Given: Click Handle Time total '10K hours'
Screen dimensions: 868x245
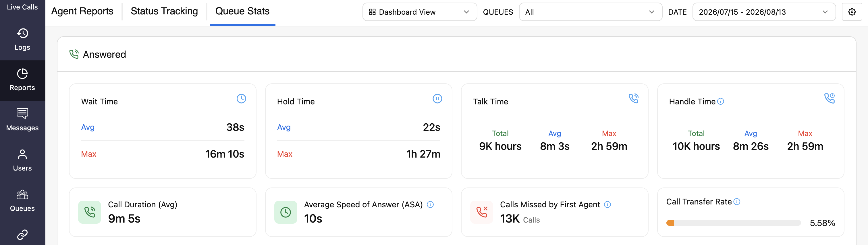Looking at the screenshot, I should [x=696, y=146].
